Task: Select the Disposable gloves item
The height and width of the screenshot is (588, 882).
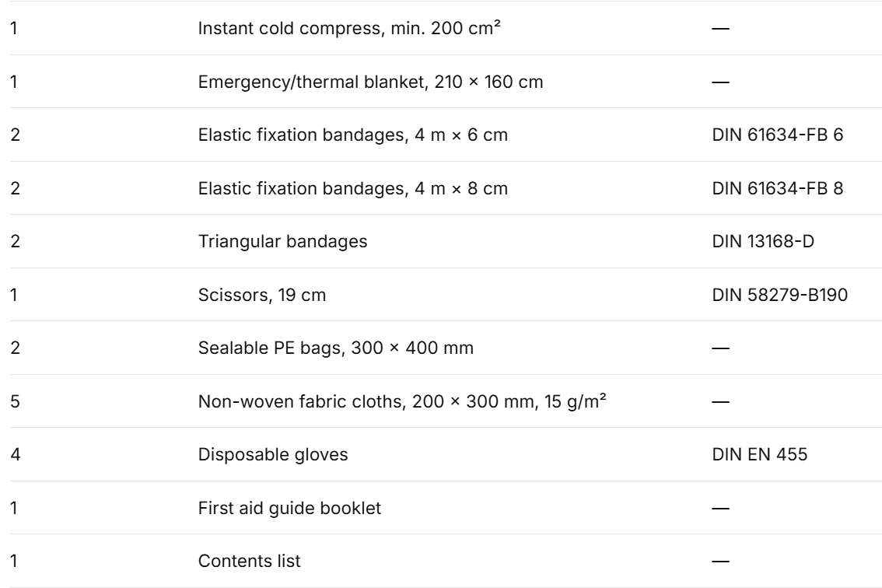Action: click(273, 454)
